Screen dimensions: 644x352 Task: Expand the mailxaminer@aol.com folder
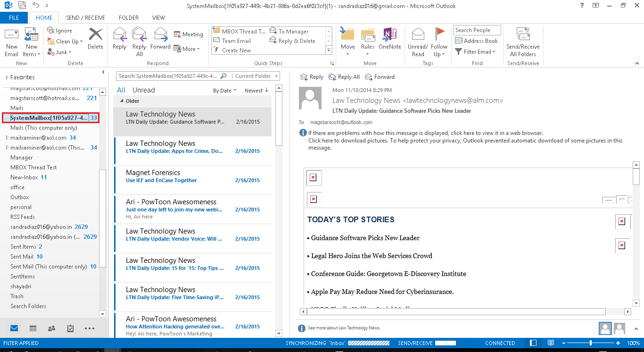(7, 138)
